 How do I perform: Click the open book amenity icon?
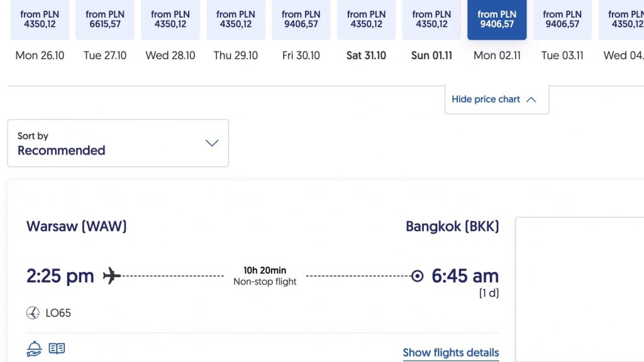click(57, 348)
